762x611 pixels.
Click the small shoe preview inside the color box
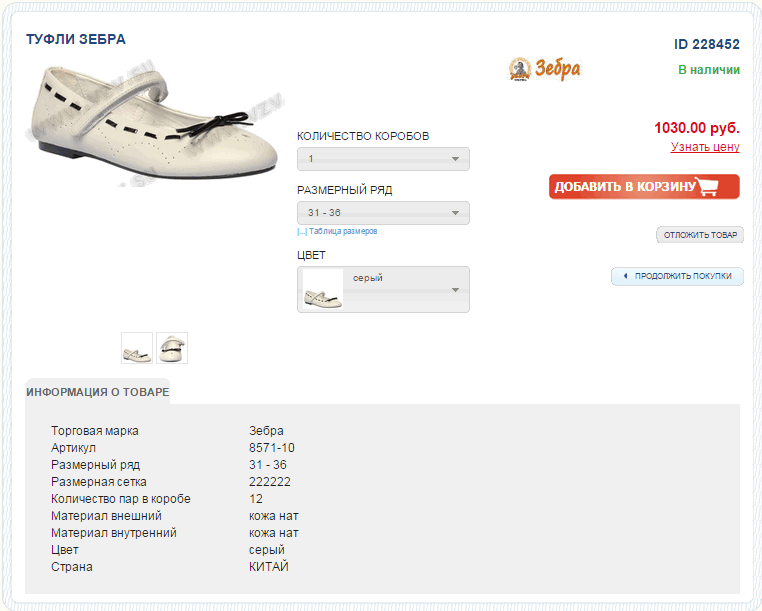coord(323,289)
